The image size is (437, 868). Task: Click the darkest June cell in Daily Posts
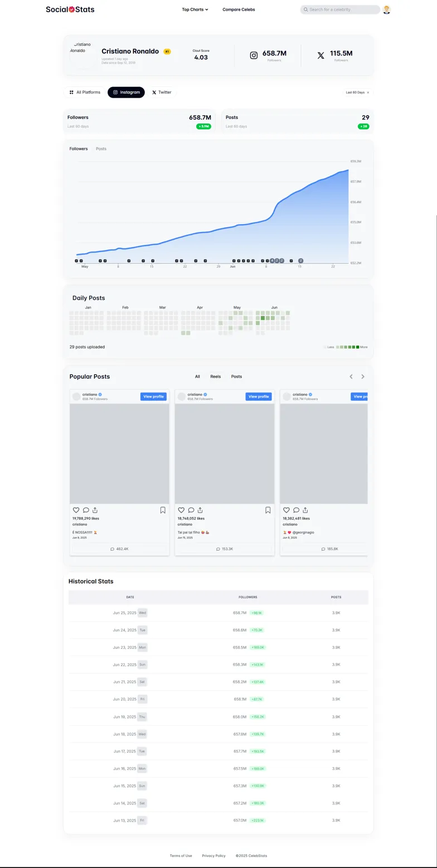click(x=263, y=318)
